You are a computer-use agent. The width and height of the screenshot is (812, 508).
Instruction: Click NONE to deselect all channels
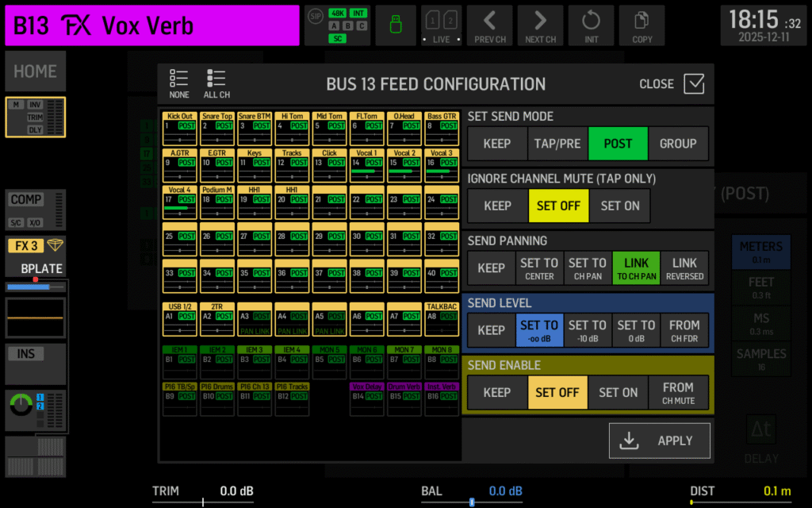pos(179,83)
